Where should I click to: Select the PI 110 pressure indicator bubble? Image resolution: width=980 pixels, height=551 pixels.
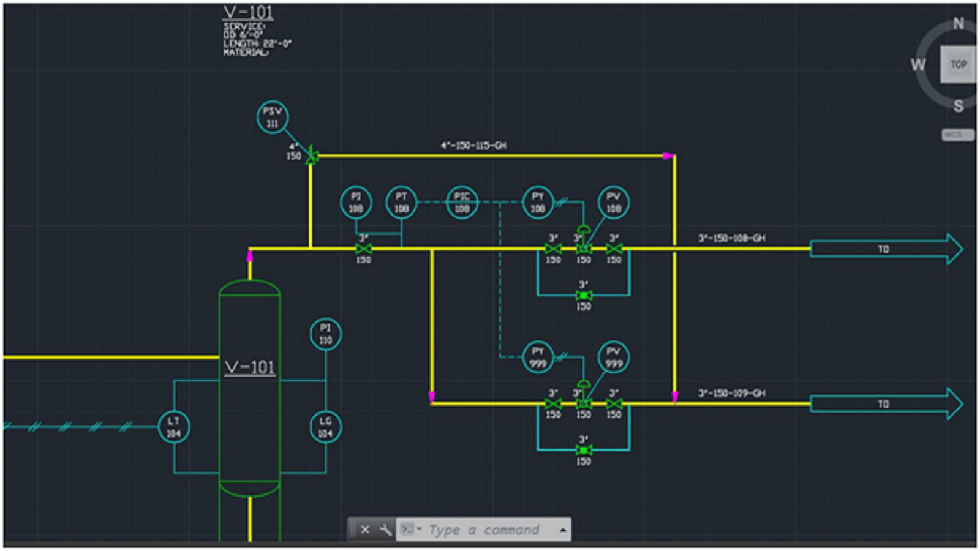point(325,334)
